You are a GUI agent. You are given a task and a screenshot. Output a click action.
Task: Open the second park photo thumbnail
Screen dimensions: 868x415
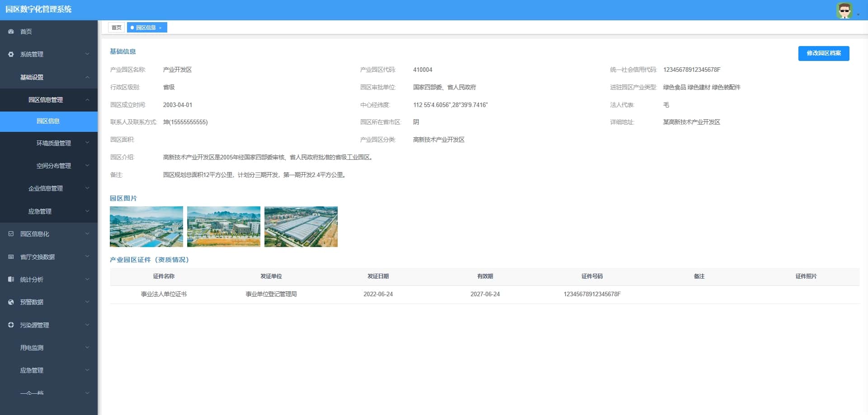[x=224, y=227]
